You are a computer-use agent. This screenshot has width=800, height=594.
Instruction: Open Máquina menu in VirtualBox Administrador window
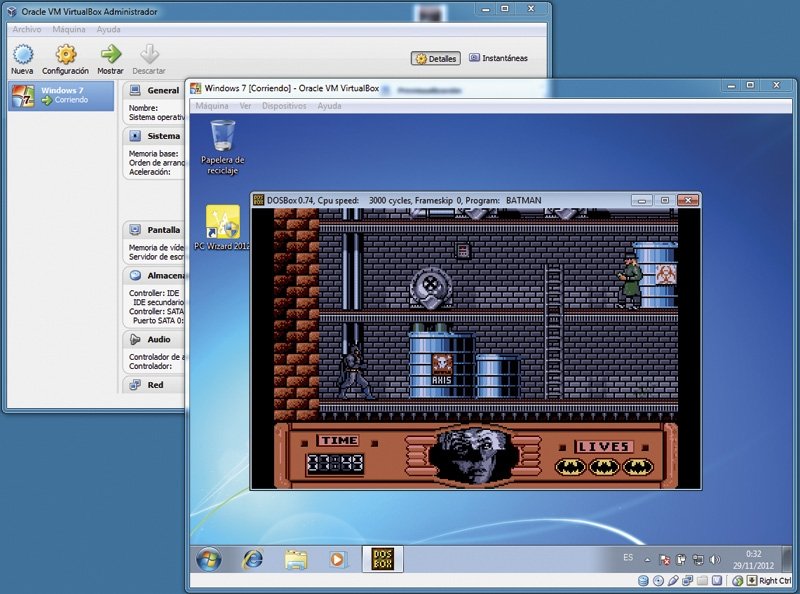(x=69, y=30)
